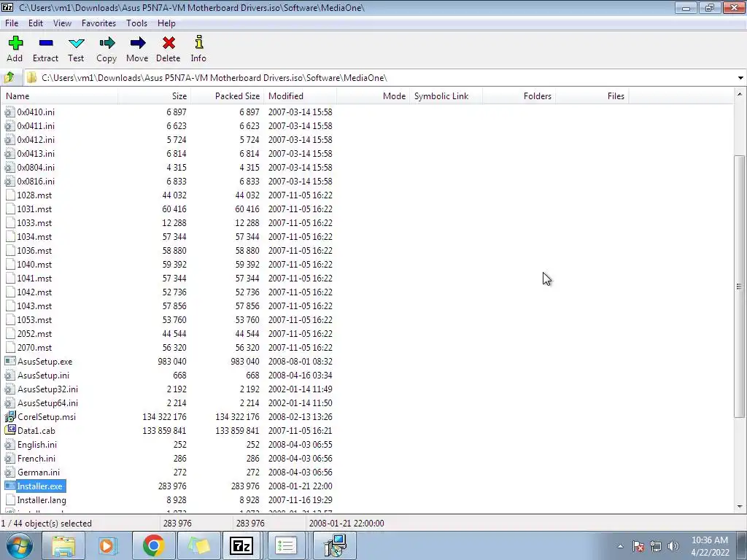The width and height of the screenshot is (747, 560).
Task: Open the Tools menu
Action: (136, 23)
